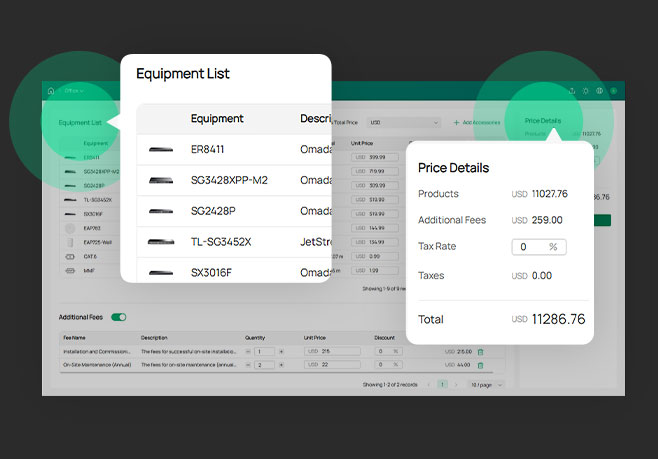
Task: Select ER8411 text in Equipment List popup
Action: (x=207, y=149)
